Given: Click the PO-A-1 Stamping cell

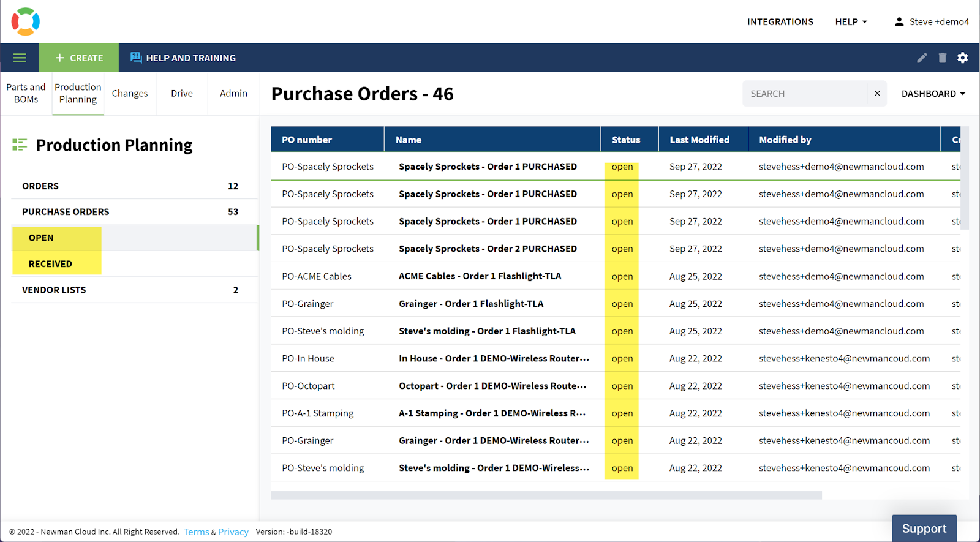Looking at the screenshot, I should tap(318, 413).
